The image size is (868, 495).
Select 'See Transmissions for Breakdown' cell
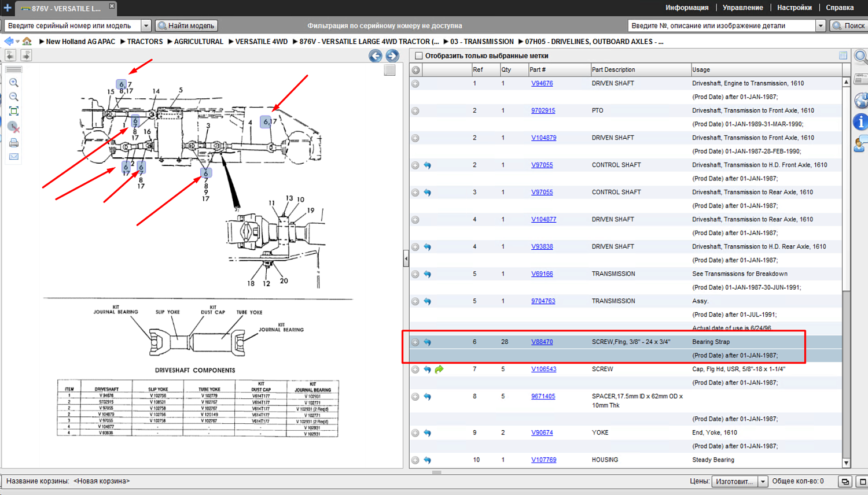(740, 274)
